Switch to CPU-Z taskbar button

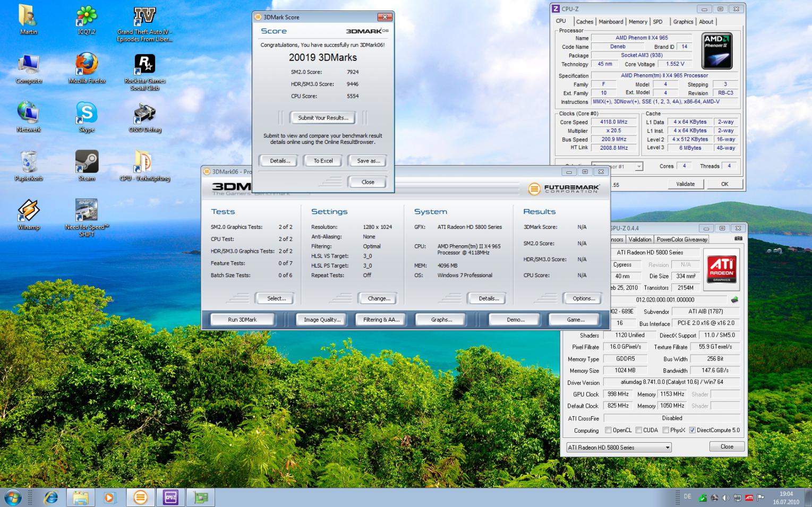pyautogui.click(x=170, y=497)
